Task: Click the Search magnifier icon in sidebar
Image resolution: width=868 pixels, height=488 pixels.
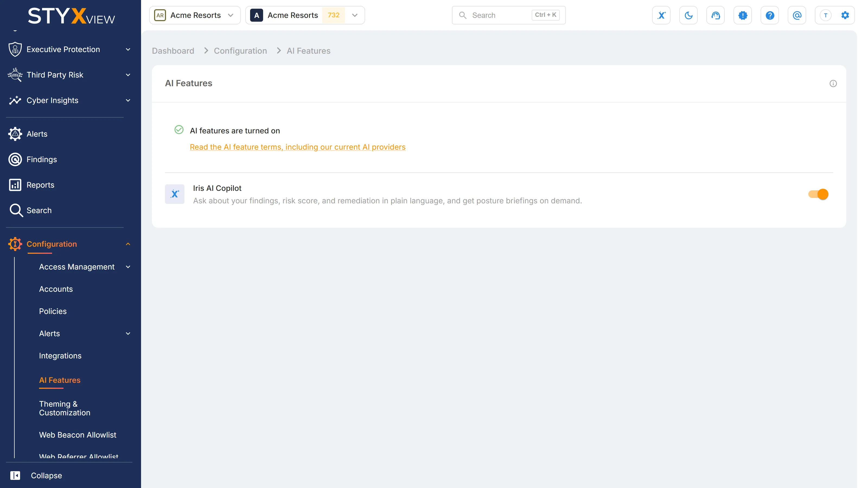Action: pyautogui.click(x=16, y=210)
